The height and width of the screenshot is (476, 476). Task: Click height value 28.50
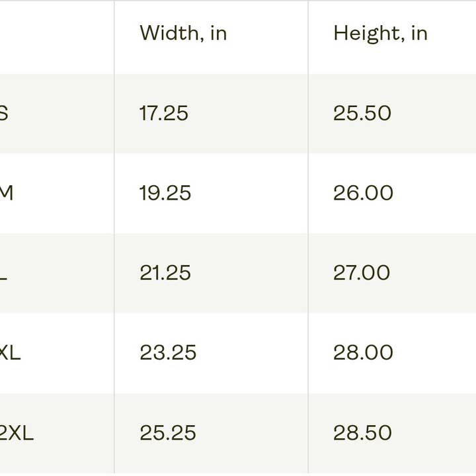coord(362,433)
